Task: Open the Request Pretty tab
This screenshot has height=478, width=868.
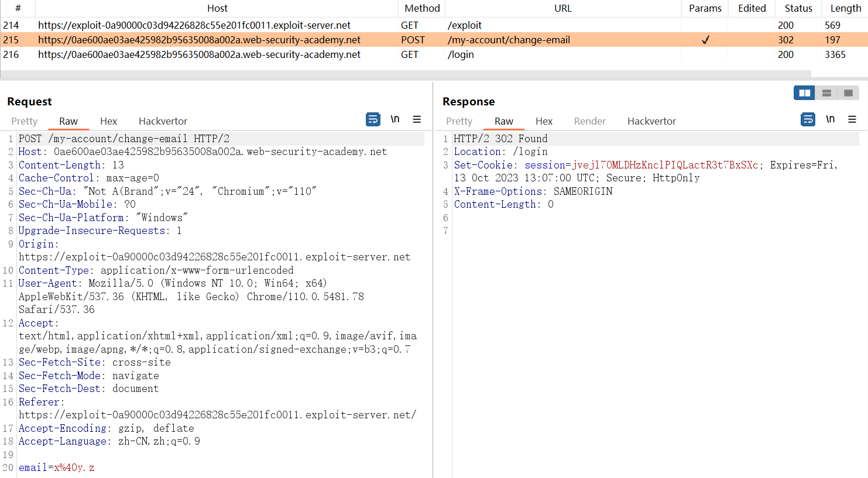Action: click(25, 121)
